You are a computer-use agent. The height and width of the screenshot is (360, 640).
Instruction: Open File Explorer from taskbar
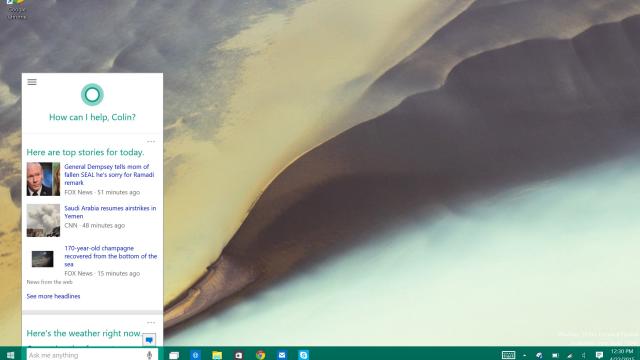point(217,355)
